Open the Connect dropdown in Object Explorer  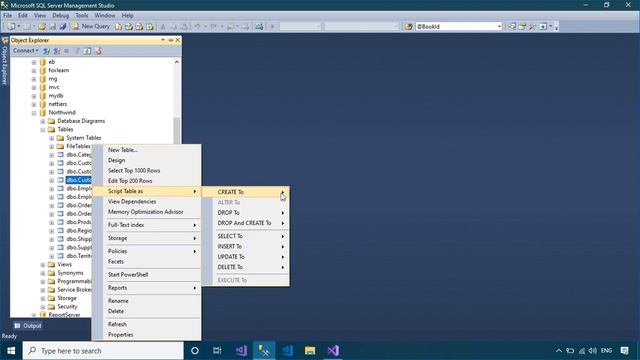click(x=26, y=51)
